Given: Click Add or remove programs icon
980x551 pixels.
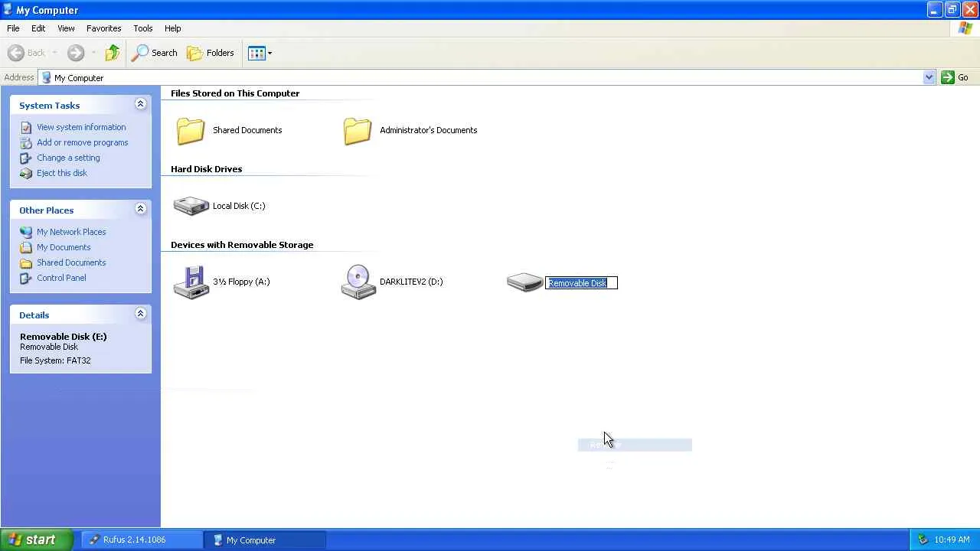Looking at the screenshot, I should tap(26, 142).
